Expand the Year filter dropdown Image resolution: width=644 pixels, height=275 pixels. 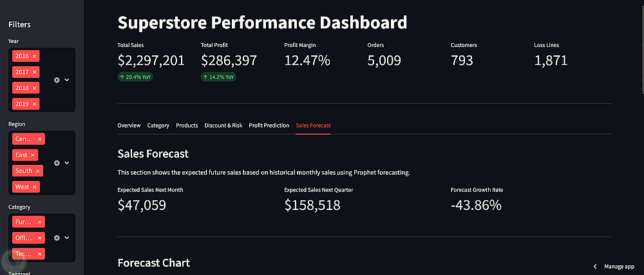click(67, 80)
